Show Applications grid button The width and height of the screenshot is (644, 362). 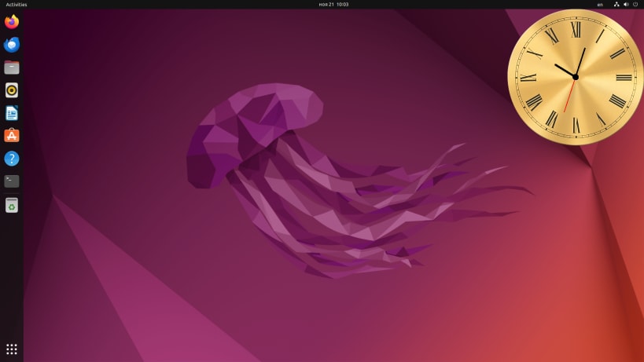12,349
